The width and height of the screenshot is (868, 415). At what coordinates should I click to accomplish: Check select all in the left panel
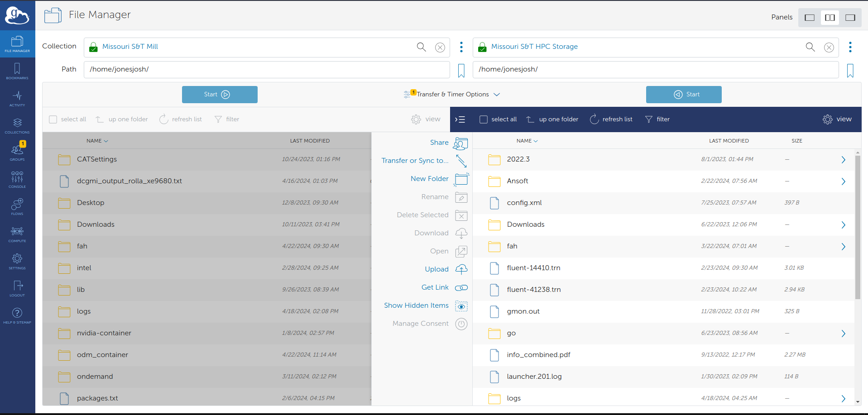pyautogui.click(x=53, y=119)
